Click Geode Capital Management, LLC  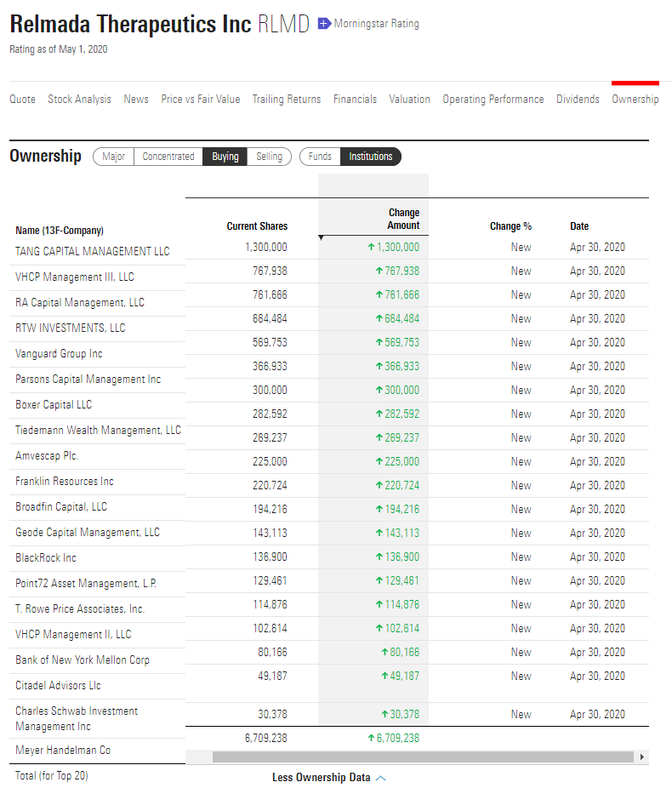(88, 532)
